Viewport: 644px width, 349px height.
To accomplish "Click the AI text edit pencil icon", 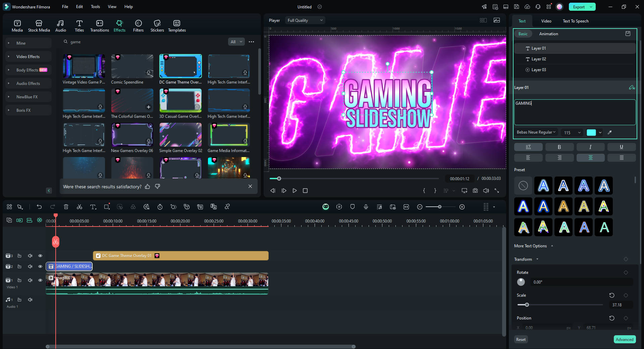I will [632, 88].
